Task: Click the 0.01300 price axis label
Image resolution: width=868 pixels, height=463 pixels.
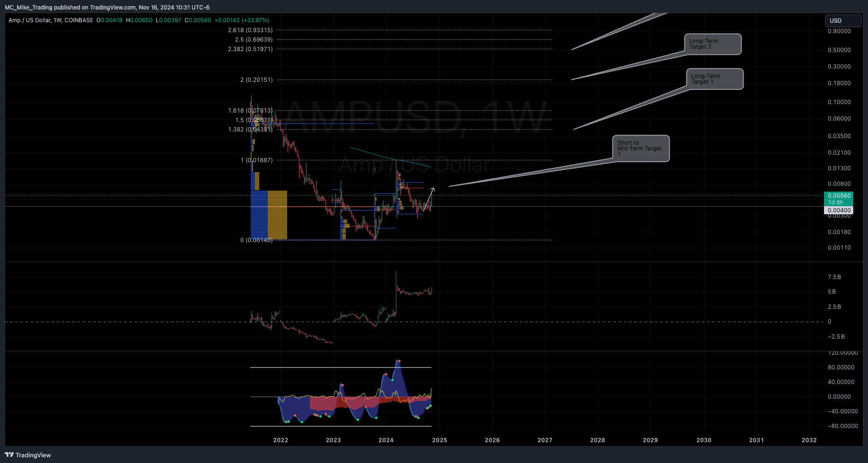Action: tap(839, 168)
